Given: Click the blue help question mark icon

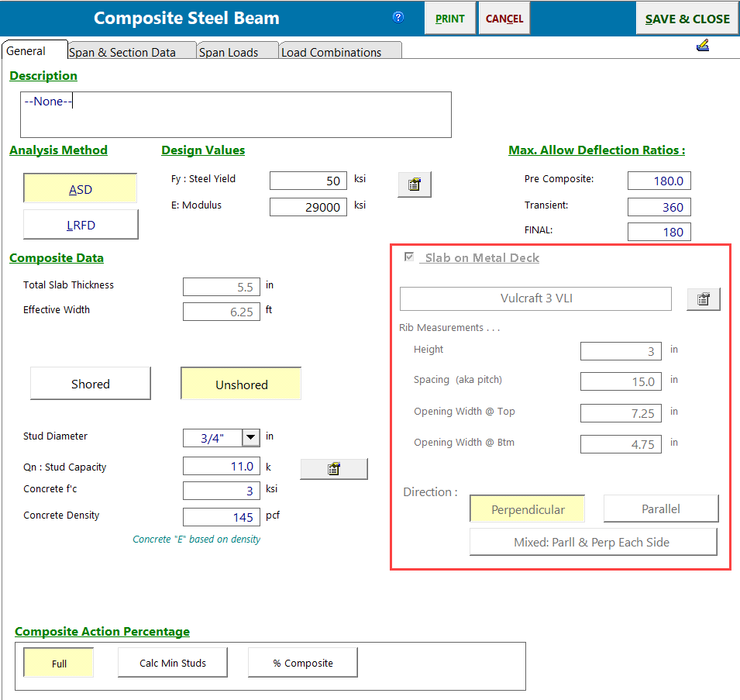Looking at the screenshot, I should click(x=398, y=17).
